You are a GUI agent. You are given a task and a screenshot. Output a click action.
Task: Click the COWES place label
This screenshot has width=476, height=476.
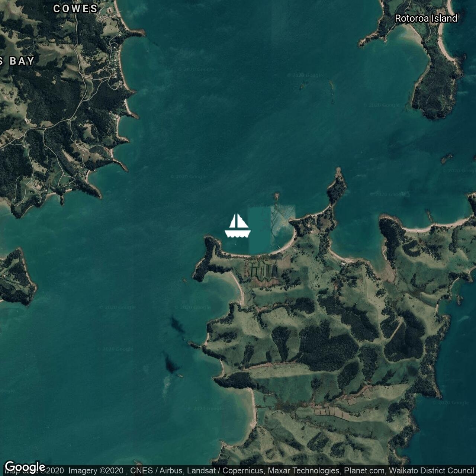(75, 9)
